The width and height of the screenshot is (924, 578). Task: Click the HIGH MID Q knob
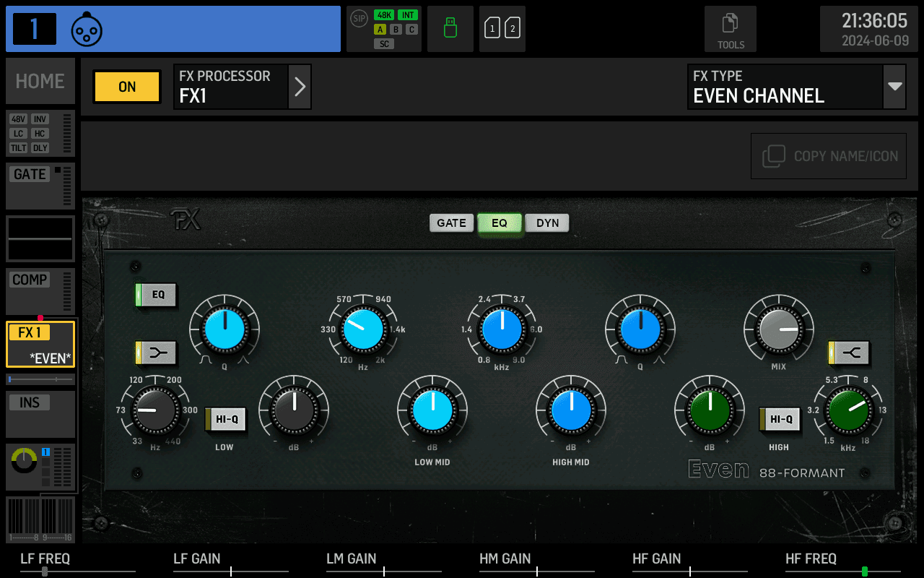coord(640,330)
